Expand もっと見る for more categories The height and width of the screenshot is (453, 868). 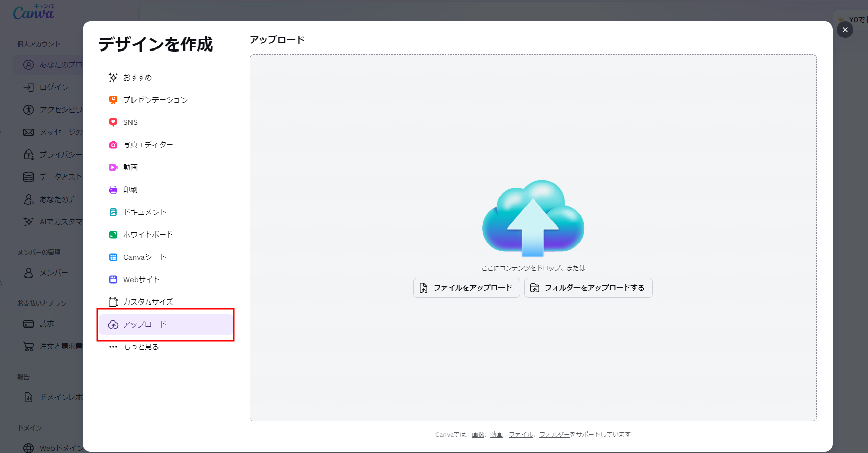[x=167, y=347]
